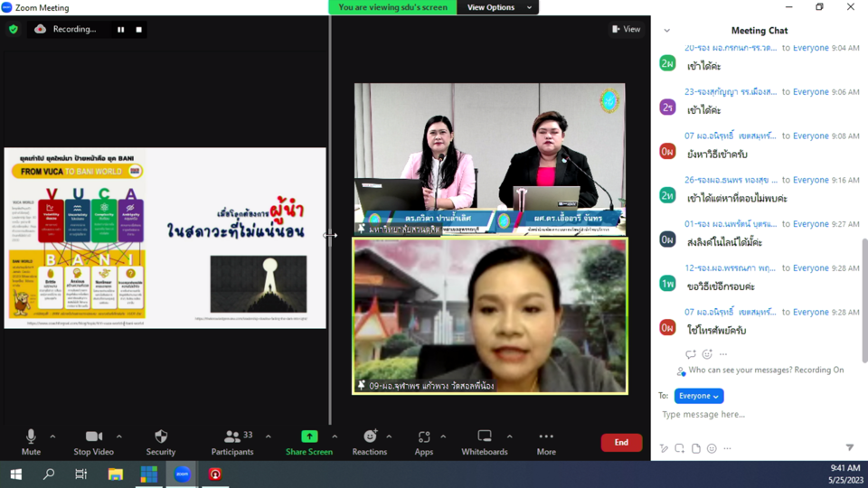The image size is (868, 488).
Task: Mute the microphone
Action: point(31,440)
